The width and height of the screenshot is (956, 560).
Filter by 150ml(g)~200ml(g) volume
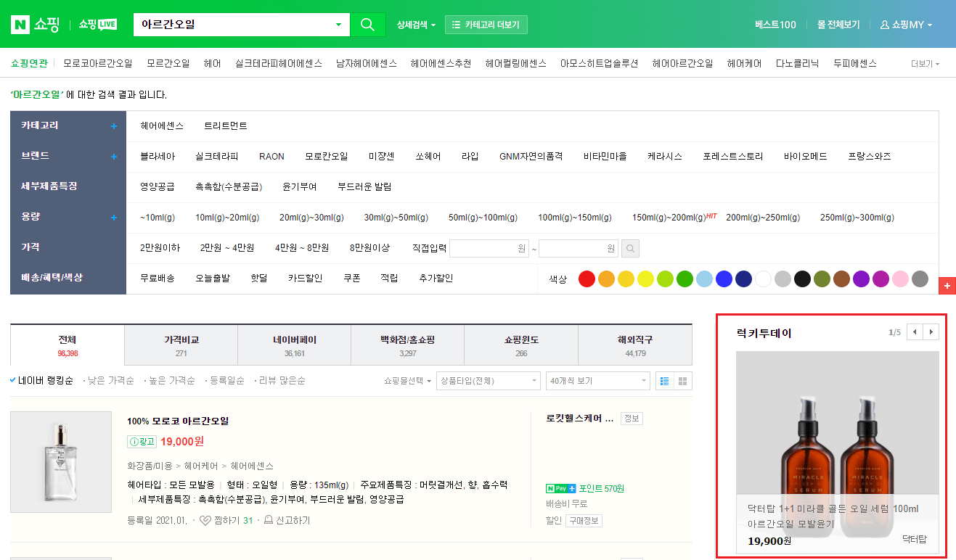pos(669,217)
